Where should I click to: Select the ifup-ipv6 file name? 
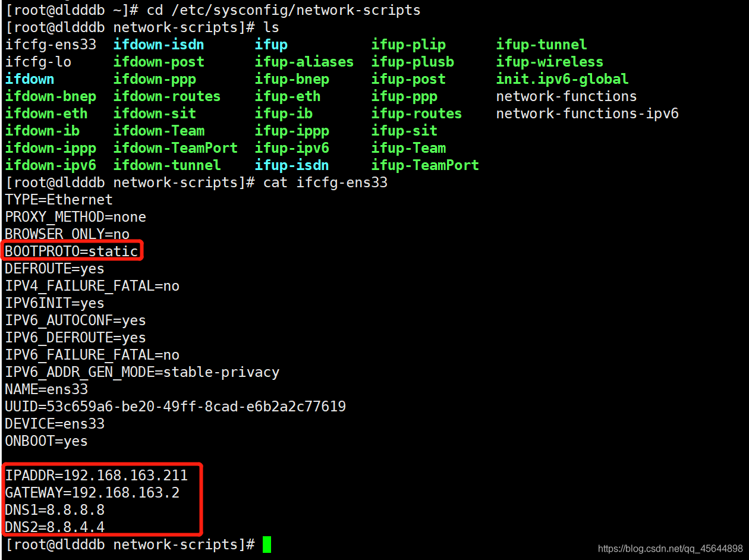pyautogui.click(x=292, y=148)
